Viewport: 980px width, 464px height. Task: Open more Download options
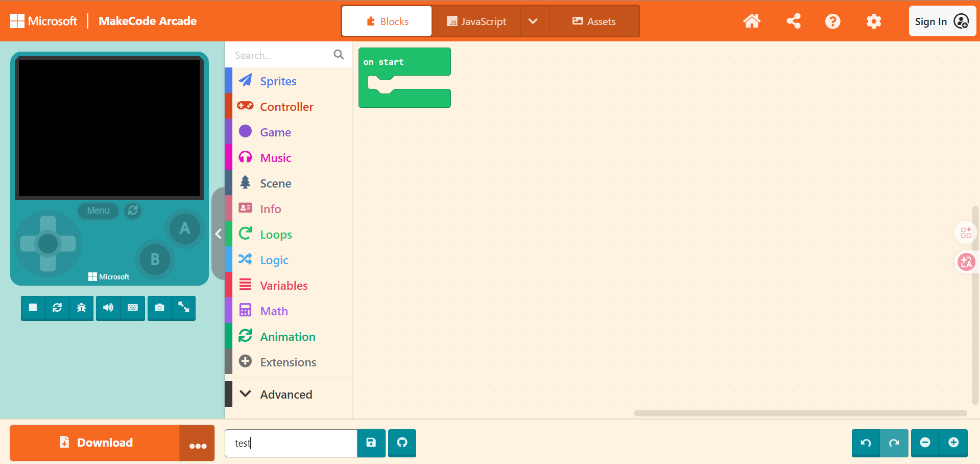[197, 444]
